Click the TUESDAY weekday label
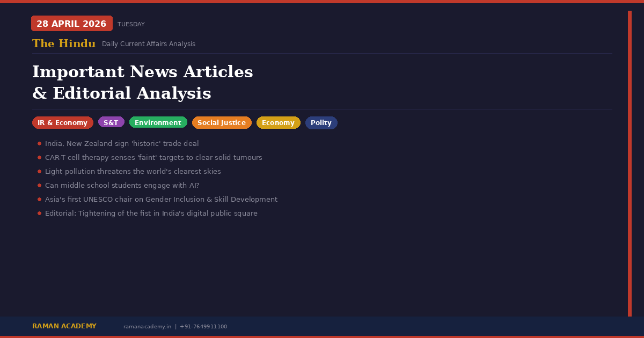The width and height of the screenshot is (644, 338). point(131,24)
